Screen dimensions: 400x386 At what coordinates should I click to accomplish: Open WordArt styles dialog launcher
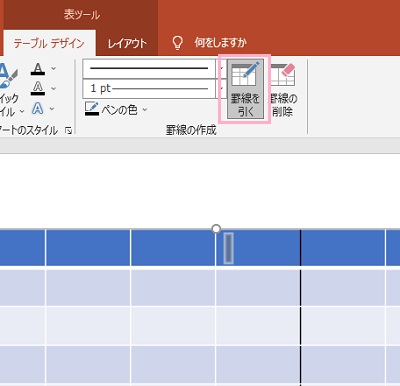pyautogui.click(x=69, y=131)
